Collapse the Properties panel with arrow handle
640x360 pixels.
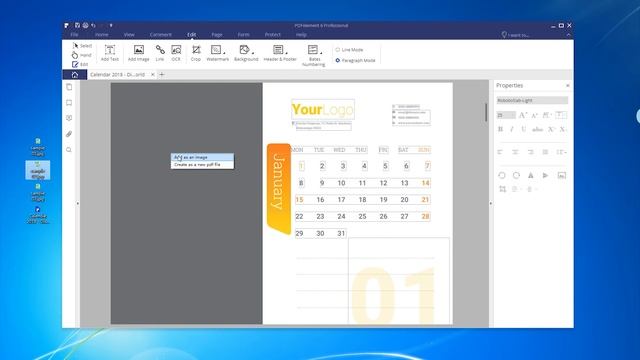tap(491, 203)
